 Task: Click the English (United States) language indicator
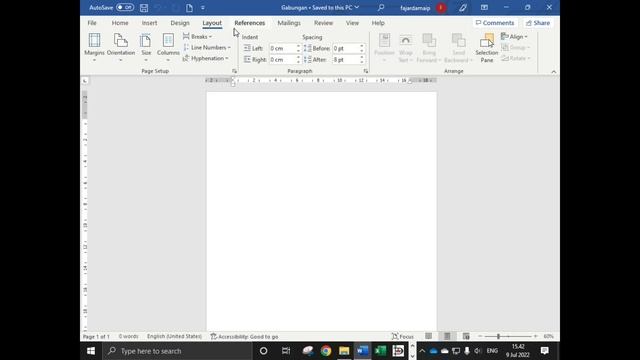174,337
